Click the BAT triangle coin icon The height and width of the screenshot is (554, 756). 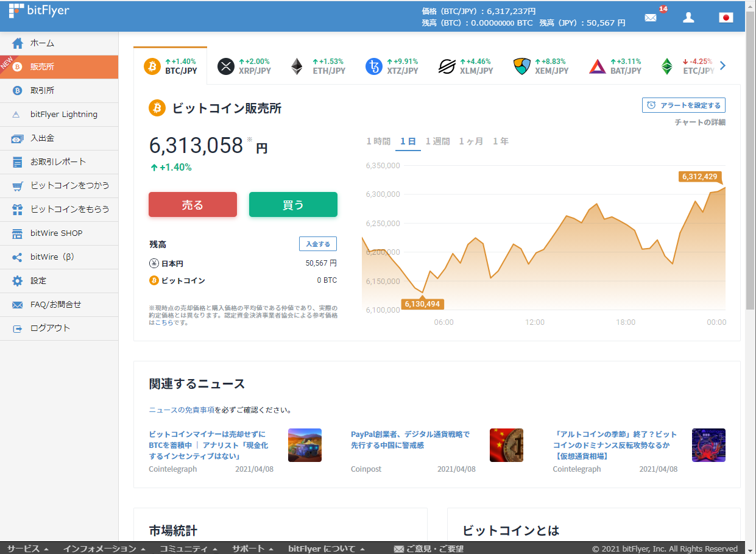pyautogui.click(x=598, y=66)
